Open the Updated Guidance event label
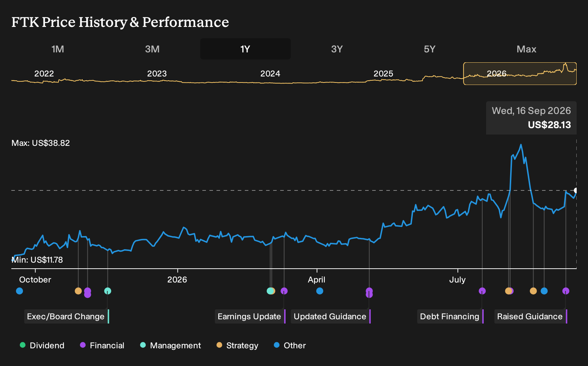The width and height of the screenshot is (588, 366). (331, 316)
